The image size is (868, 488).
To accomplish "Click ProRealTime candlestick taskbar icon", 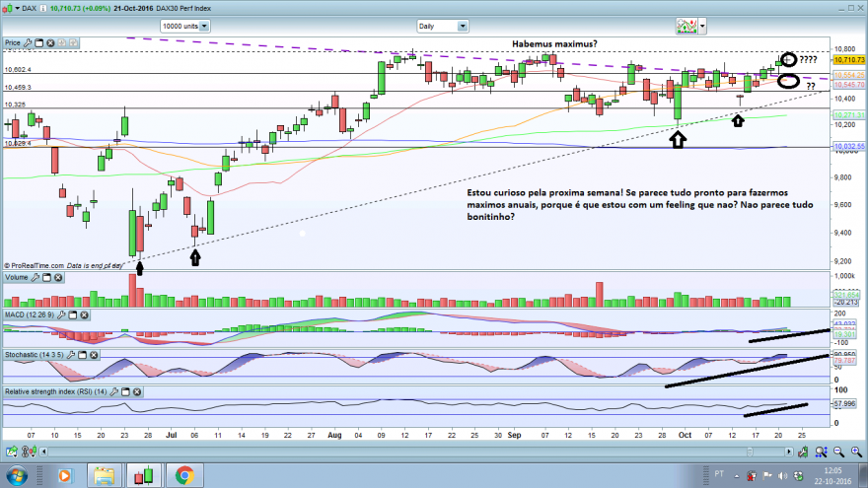I will [x=144, y=475].
